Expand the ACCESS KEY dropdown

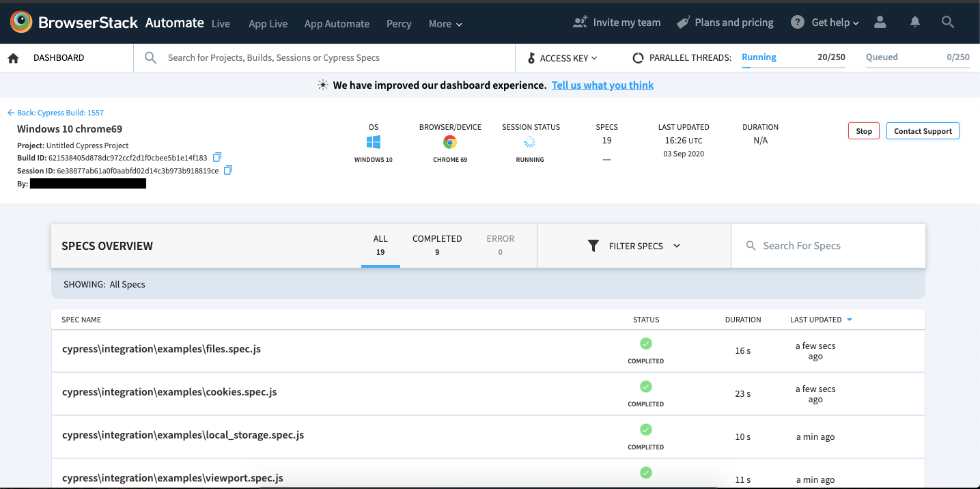click(562, 58)
